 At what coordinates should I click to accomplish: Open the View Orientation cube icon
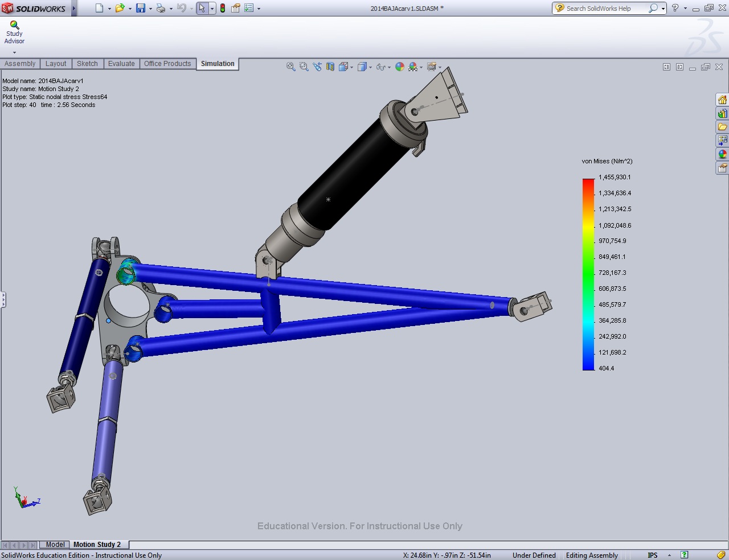pyautogui.click(x=343, y=67)
